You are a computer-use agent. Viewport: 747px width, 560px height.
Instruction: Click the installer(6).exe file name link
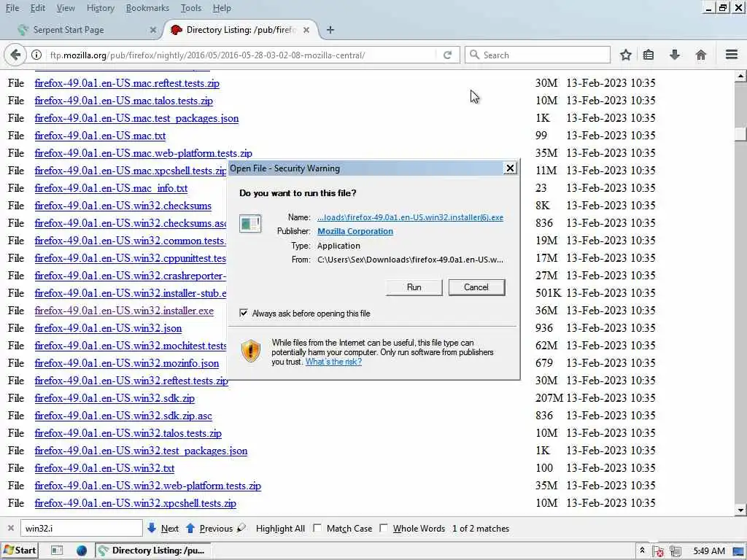click(410, 217)
